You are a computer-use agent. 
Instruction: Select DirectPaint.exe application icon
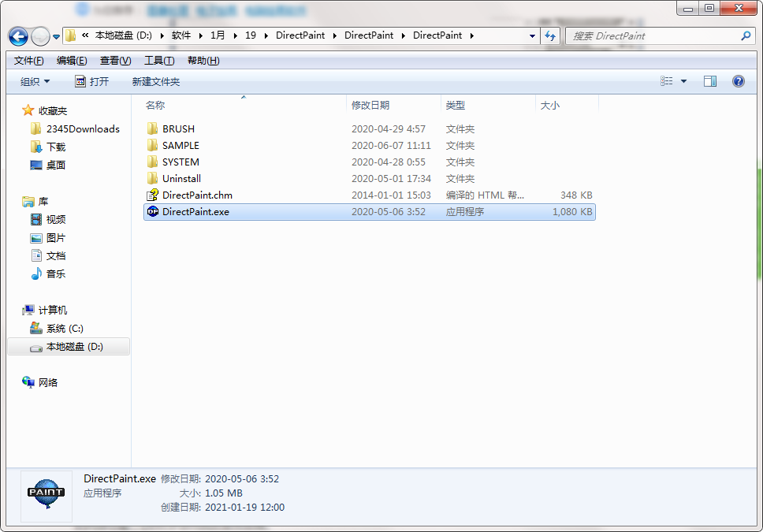153,211
